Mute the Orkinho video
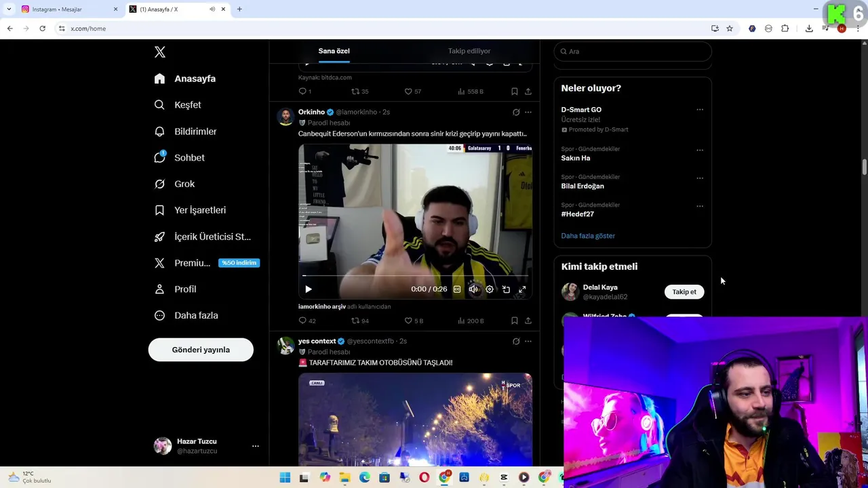 click(x=473, y=289)
